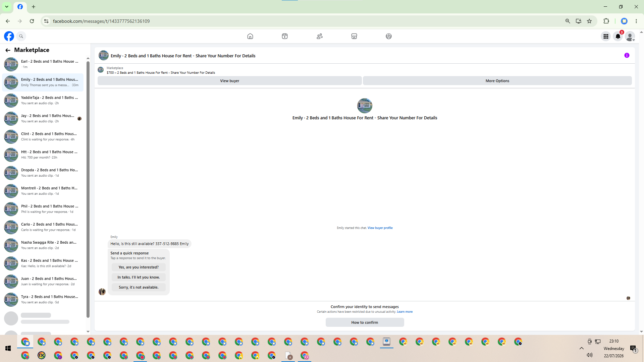Image resolution: width=644 pixels, height=362 pixels.
Task: Open Nasha Swagga Rite conversation
Action: [x=43, y=245]
